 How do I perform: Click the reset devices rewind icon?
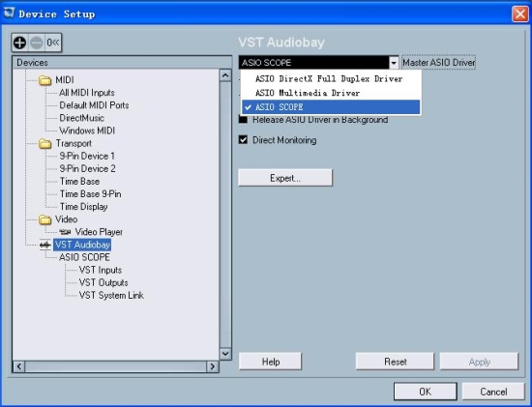[x=53, y=43]
